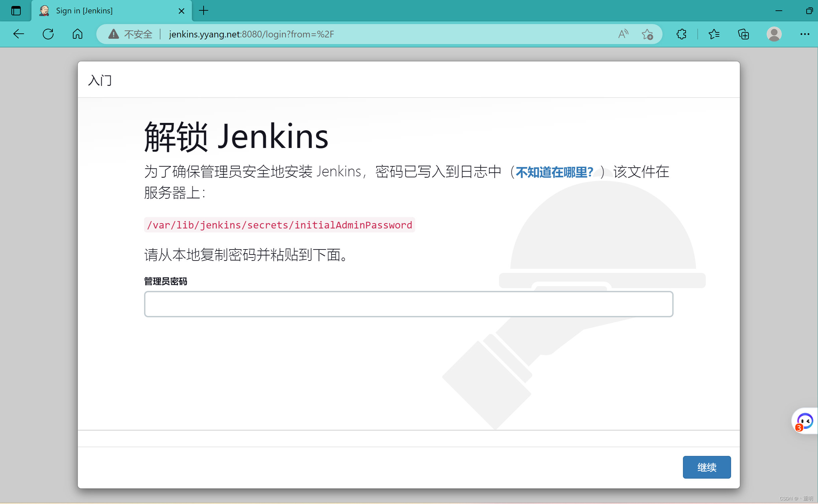Open browser settings and more menu
Image resolution: width=818 pixels, height=504 pixels.
coord(805,34)
